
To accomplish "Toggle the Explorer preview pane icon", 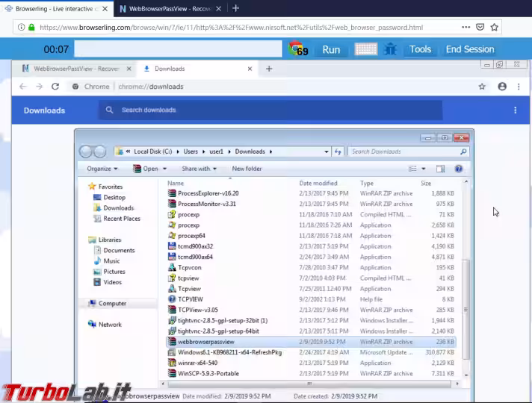I will [440, 169].
